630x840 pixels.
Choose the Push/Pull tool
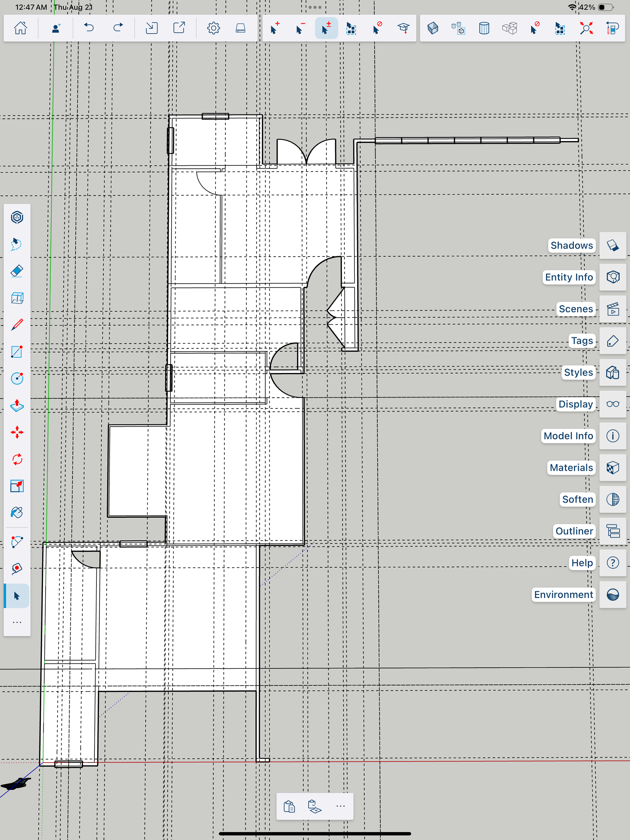(17, 406)
